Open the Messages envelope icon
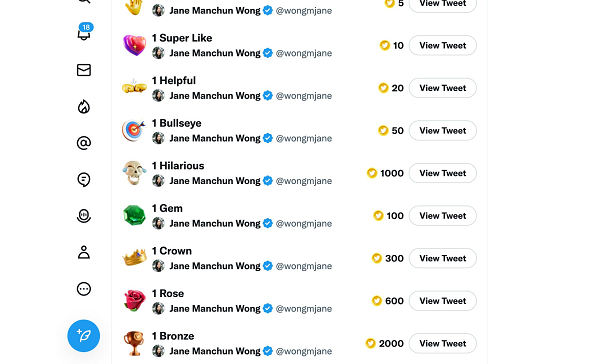 tap(84, 70)
